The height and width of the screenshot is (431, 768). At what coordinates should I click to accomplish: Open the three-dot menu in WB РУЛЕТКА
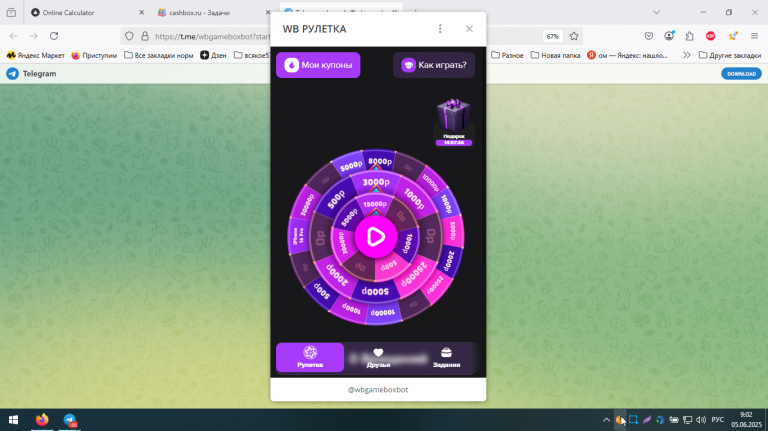[440, 29]
